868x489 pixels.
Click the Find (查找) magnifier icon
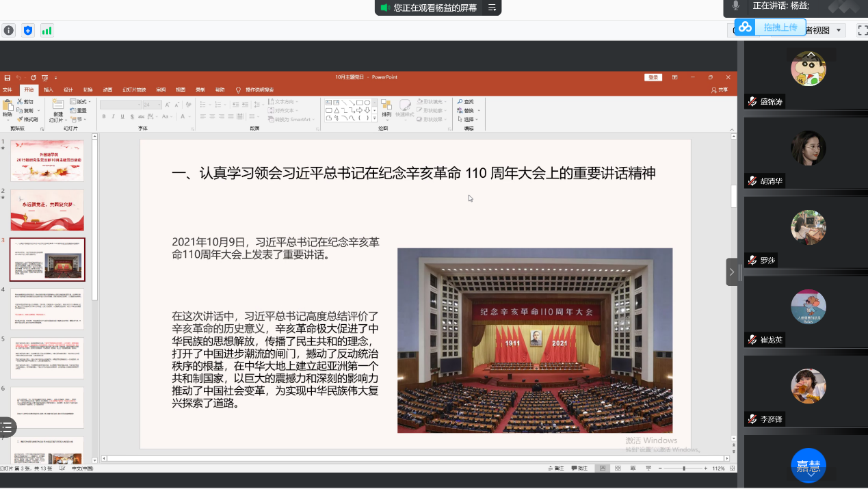461,102
